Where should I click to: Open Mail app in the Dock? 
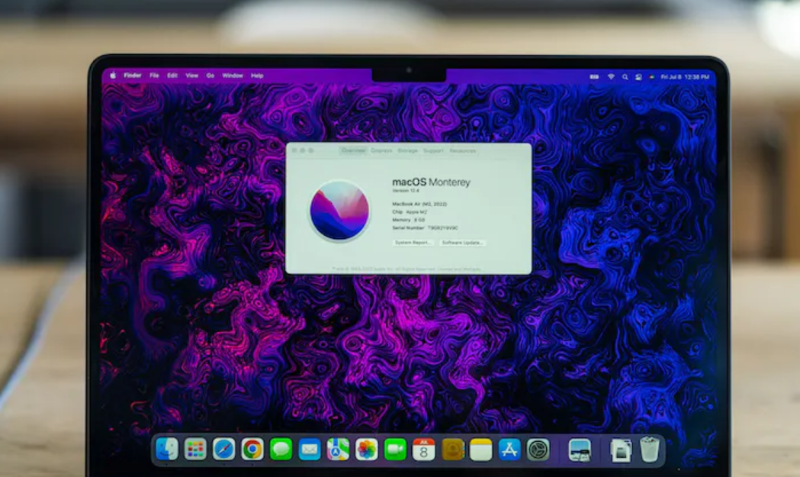pos(309,449)
